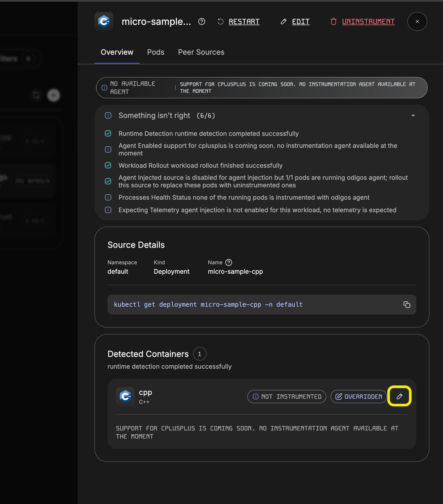The width and height of the screenshot is (443, 504).
Task: Click info icon for Agent Enabled row
Action: [108, 149]
